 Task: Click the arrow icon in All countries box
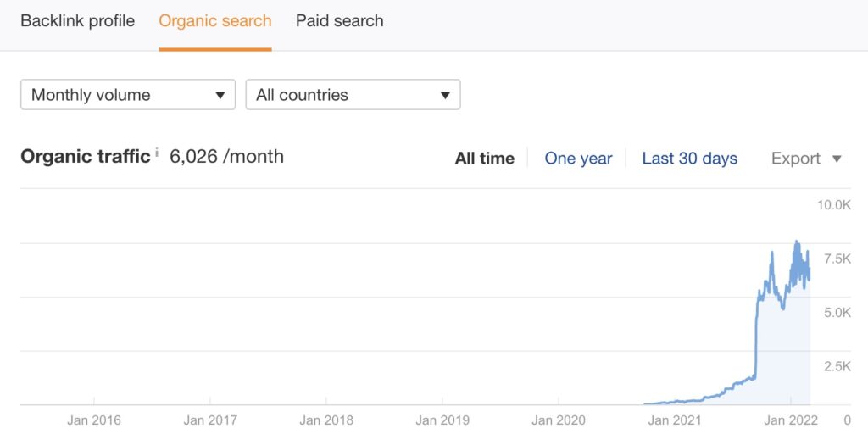coord(445,96)
